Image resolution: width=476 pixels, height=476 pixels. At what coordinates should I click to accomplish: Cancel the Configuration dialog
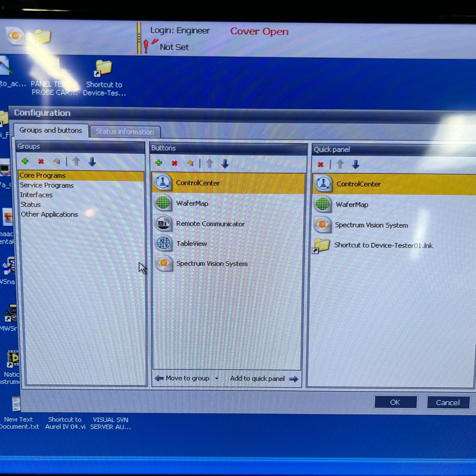[x=448, y=403]
